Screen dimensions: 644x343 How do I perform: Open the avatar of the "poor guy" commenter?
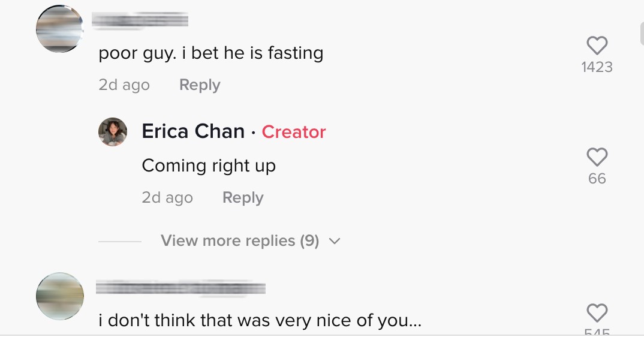[59, 29]
